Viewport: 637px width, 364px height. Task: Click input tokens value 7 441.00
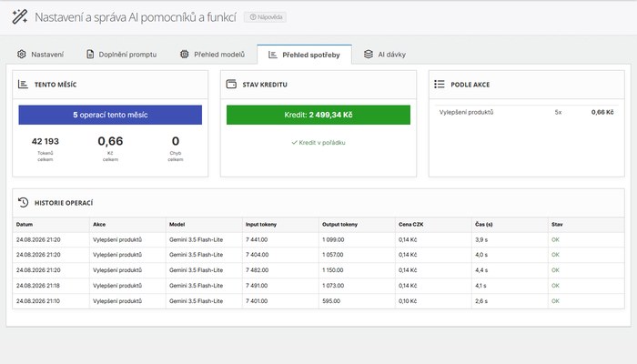coord(257,239)
